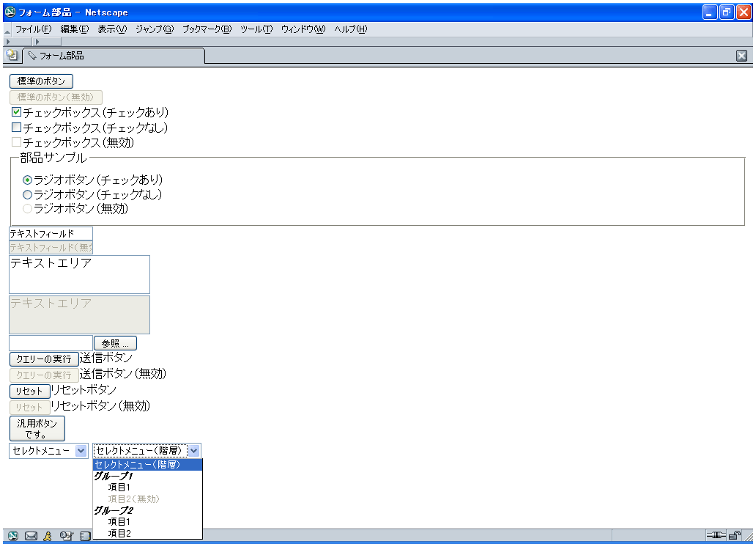
Task: Open the ジャンプ(G) menu
Action: (155, 29)
